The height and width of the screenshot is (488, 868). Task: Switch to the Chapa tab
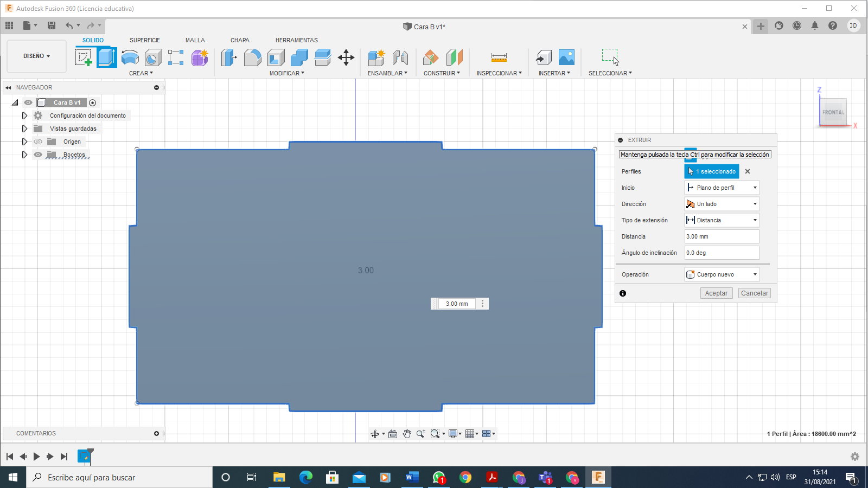click(x=240, y=40)
